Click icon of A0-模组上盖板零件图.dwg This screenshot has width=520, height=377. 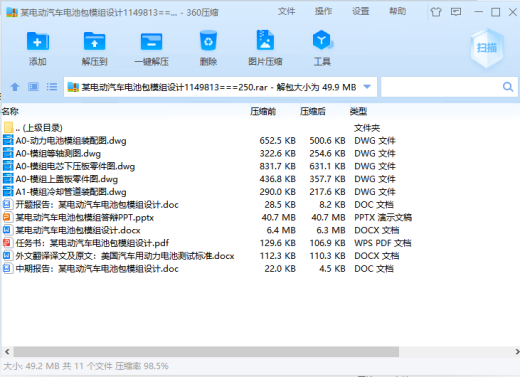[x=8, y=179]
